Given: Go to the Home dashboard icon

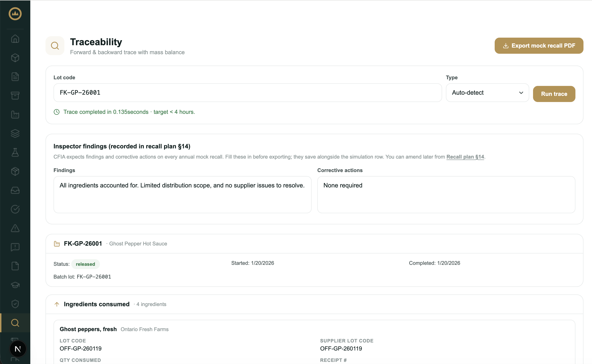Looking at the screenshot, I should 15,39.
